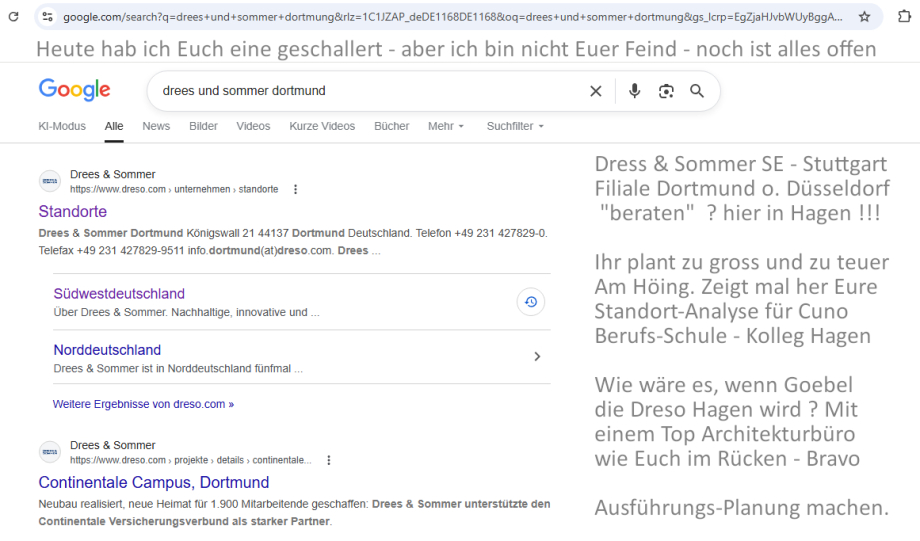Open the Mehr dropdown

tap(446, 126)
